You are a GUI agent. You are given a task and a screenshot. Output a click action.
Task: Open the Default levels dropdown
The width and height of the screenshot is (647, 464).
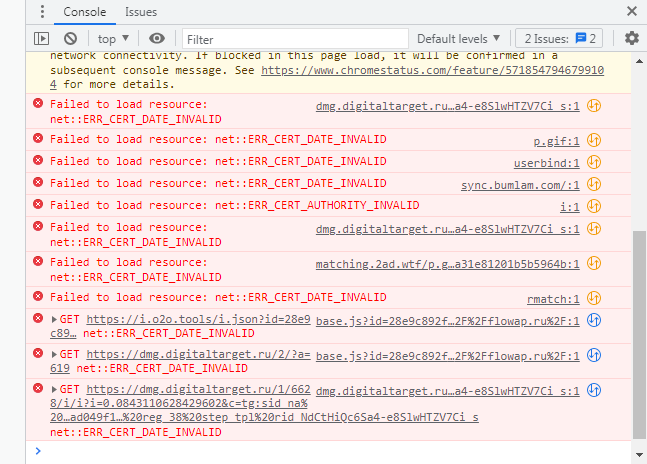point(459,38)
